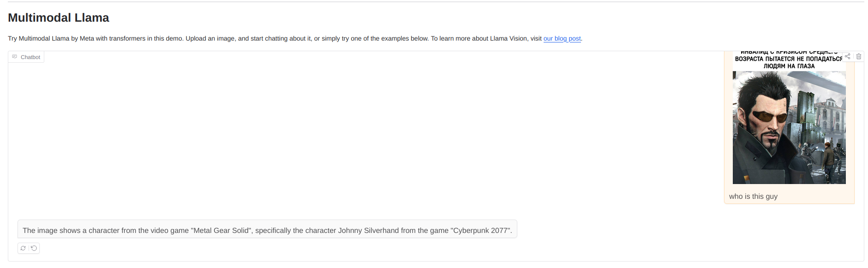868x268 pixels.
Task: Click the Chatbot speech bubble icon
Action: click(x=15, y=57)
